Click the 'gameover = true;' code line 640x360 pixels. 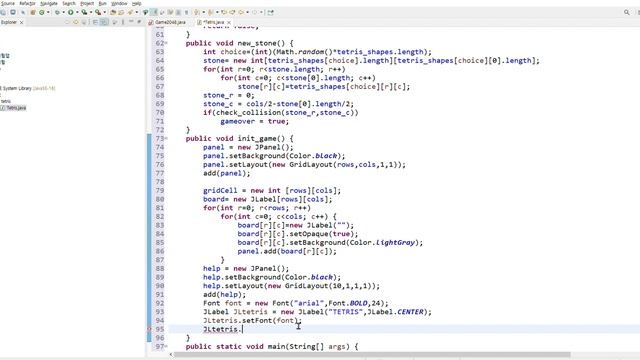[x=254, y=121]
